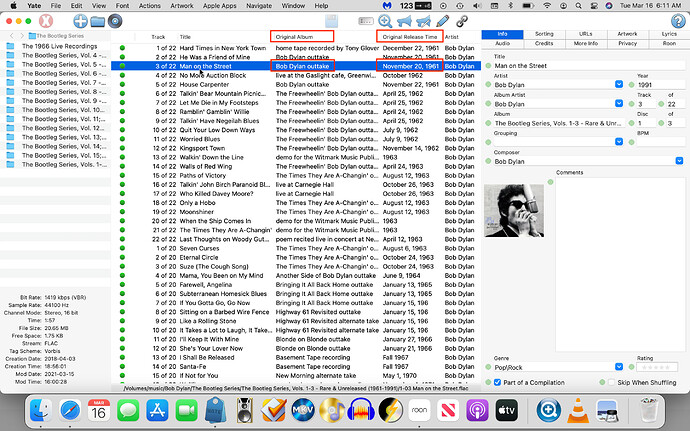690x431 pixels.
Task: Click the green indicator beside the Title field
Action: tap(488, 66)
